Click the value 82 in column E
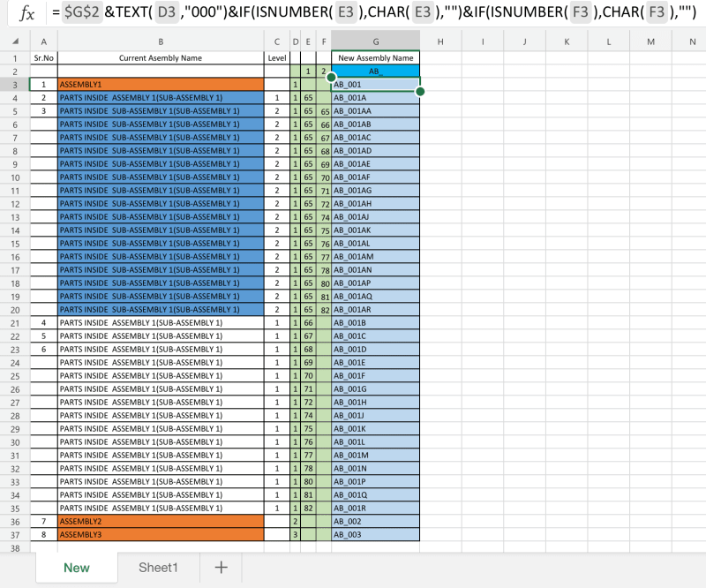 (308, 508)
